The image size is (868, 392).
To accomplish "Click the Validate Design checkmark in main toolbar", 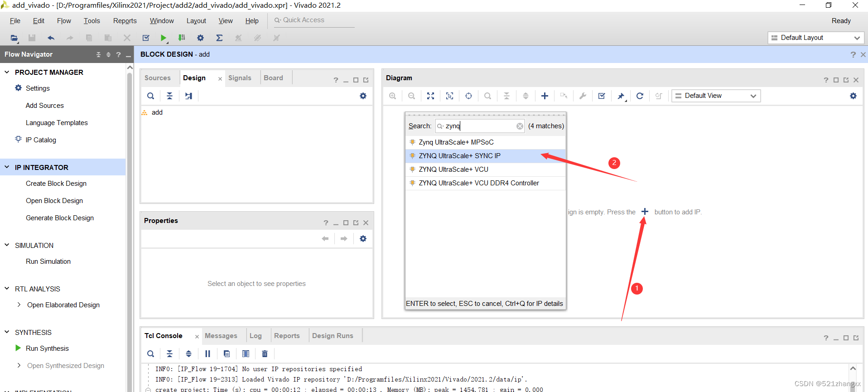I will click(x=146, y=38).
